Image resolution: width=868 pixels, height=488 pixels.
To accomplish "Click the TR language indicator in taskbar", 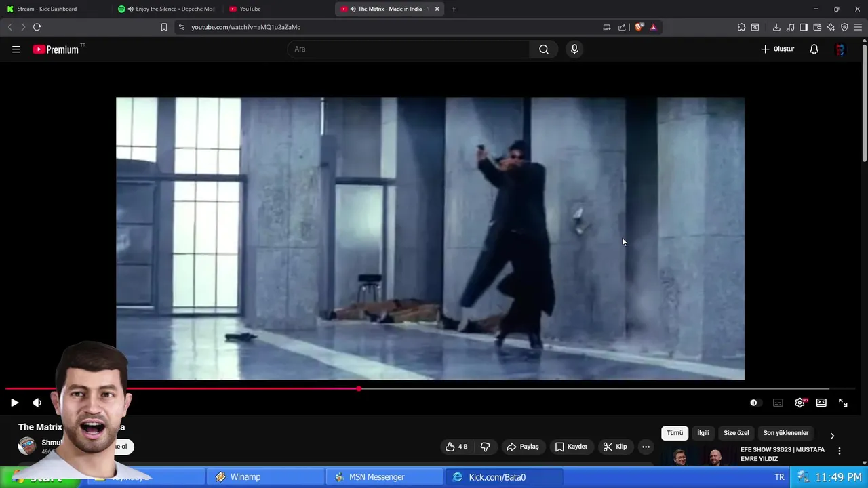I will (x=779, y=477).
